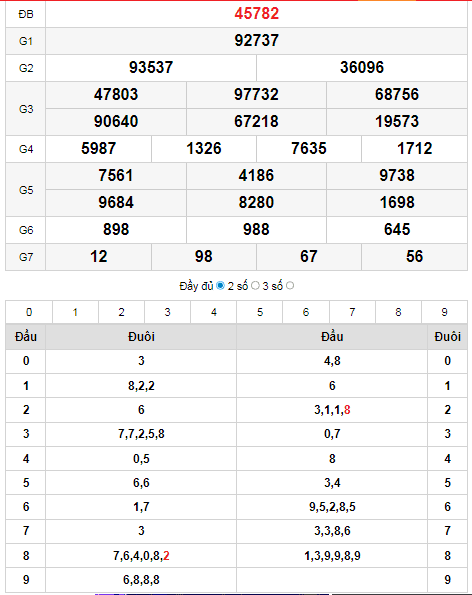
Task: Click the special prize number 45782
Action: [x=256, y=14]
